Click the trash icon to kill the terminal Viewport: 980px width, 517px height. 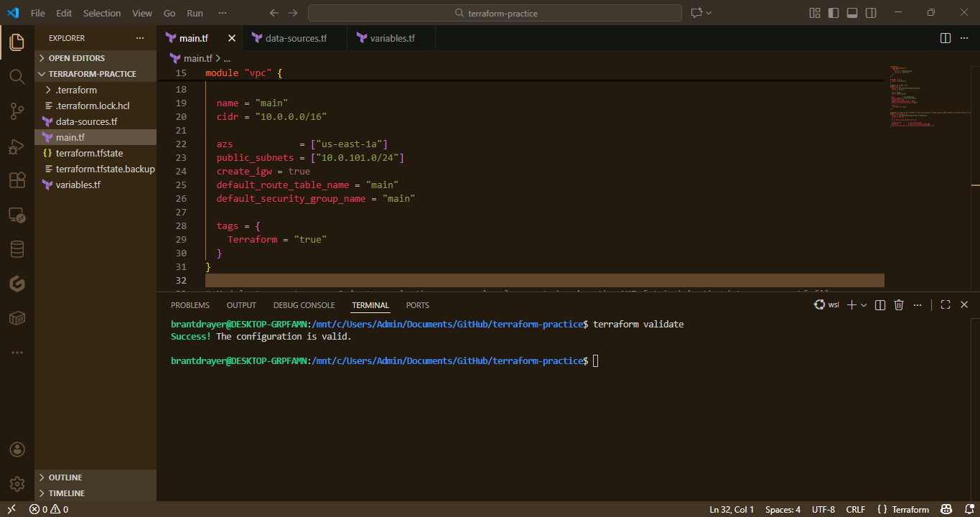click(x=898, y=304)
